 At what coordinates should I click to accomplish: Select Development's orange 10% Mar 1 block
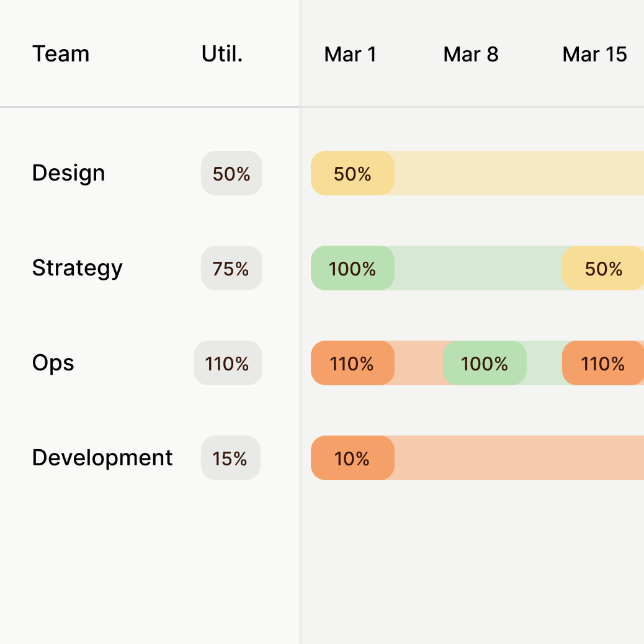[352, 458]
